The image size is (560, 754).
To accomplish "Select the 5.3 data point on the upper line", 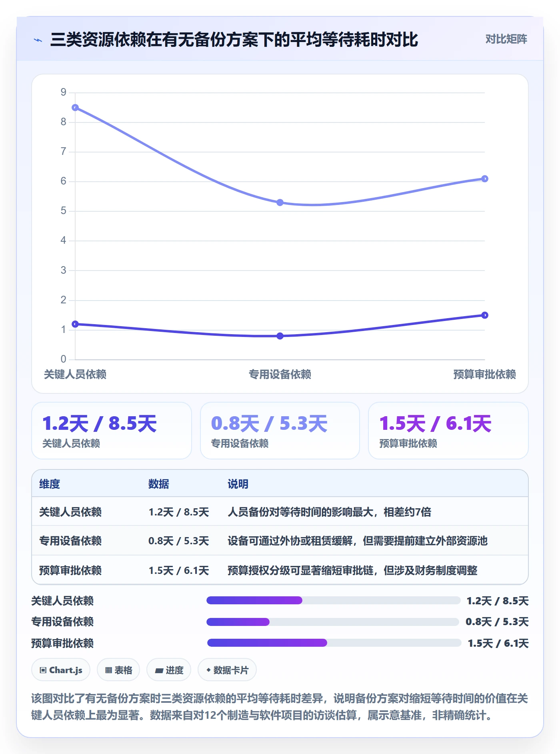I will tap(280, 203).
